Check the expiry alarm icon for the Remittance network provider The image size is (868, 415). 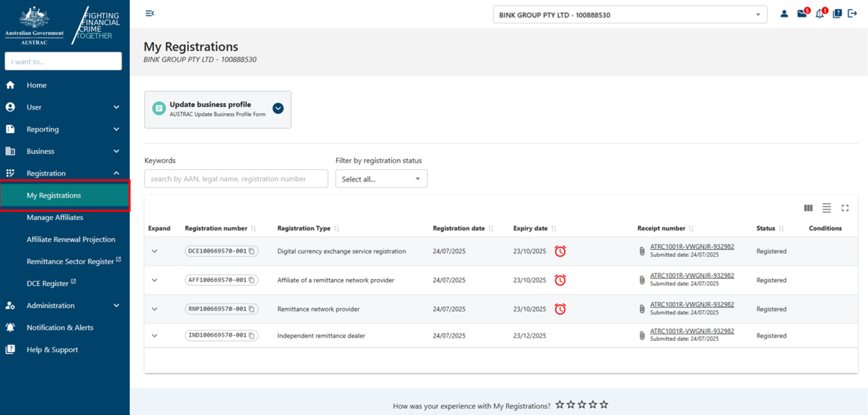click(560, 309)
